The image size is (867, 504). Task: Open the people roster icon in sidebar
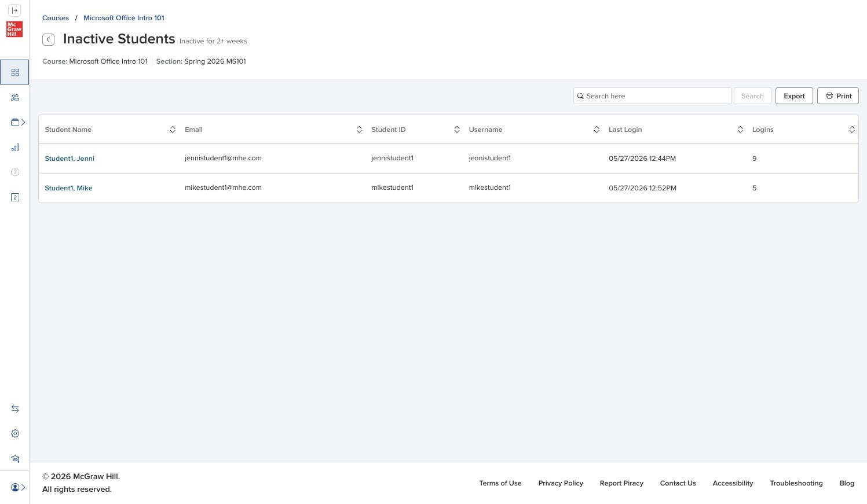(x=15, y=97)
